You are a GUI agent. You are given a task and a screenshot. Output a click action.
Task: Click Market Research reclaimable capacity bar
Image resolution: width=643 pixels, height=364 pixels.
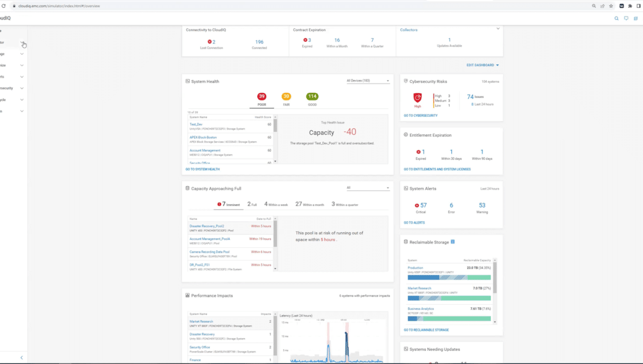(449, 298)
